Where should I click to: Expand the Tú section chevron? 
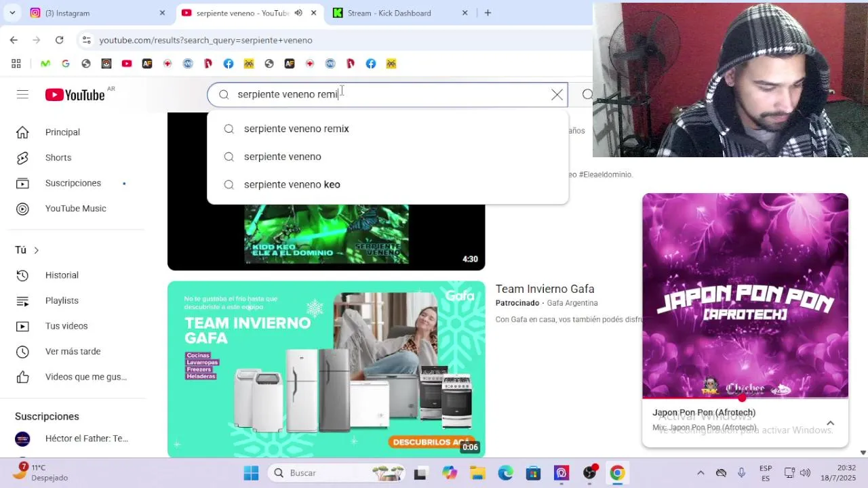point(36,250)
